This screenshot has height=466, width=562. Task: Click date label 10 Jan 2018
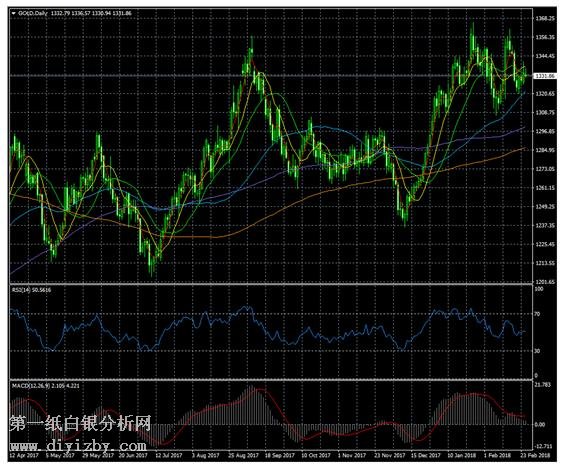(x=462, y=456)
